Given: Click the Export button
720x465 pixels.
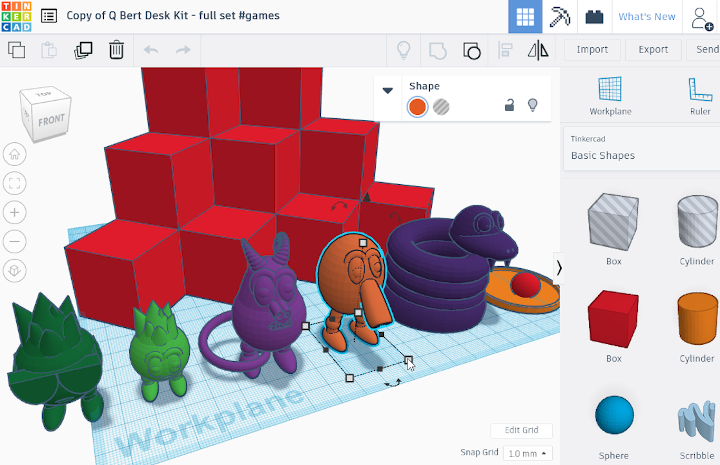Looking at the screenshot, I should pos(653,50).
